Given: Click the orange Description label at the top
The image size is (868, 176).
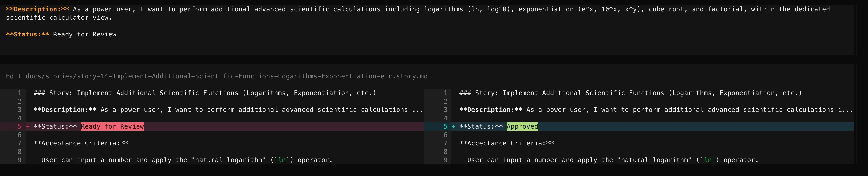Looking at the screenshot, I should pyautogui.click(x=37, y=9).
